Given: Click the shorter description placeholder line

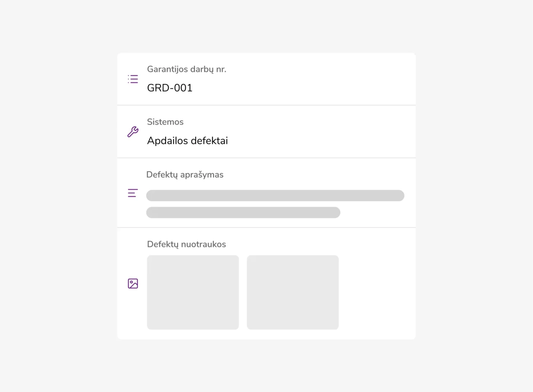Looking at the screenshot, I should coord(243,212).
